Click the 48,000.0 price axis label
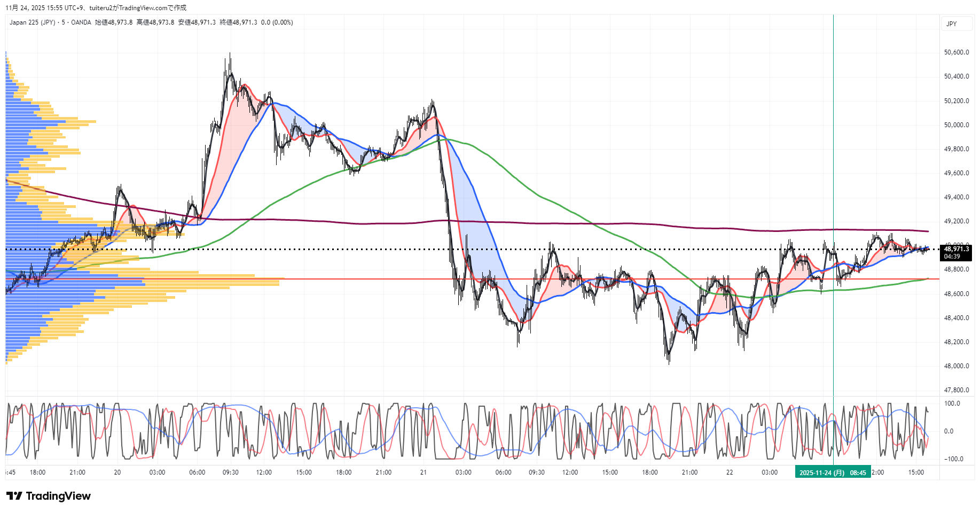The width and height of the screenshot is (980, 512). tap(956, 366)
